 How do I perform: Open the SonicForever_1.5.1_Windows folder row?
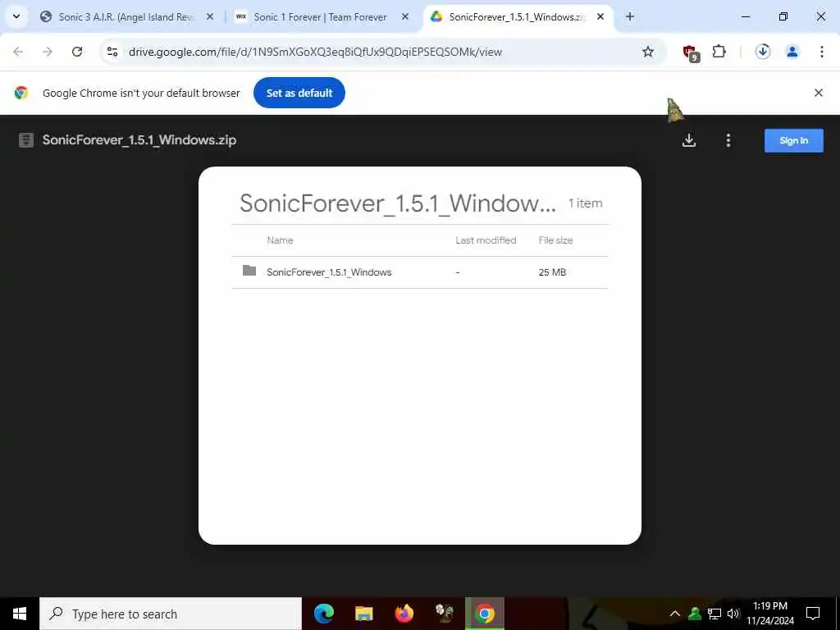coord(419,272)
